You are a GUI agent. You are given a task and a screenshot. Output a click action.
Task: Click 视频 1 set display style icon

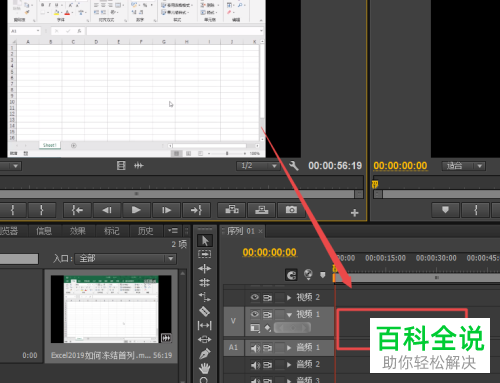(255, 328)
